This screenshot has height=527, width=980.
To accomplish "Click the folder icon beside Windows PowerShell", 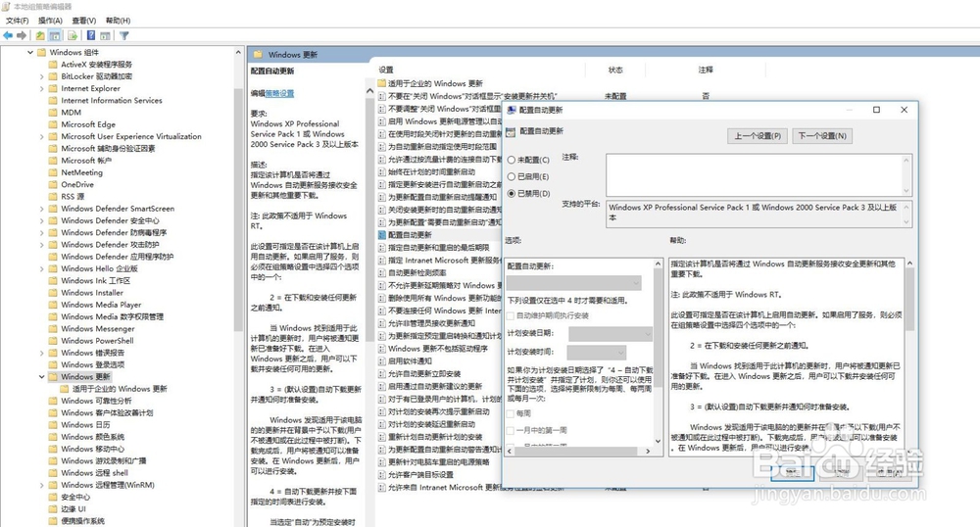I will click(x=54, y=340).
